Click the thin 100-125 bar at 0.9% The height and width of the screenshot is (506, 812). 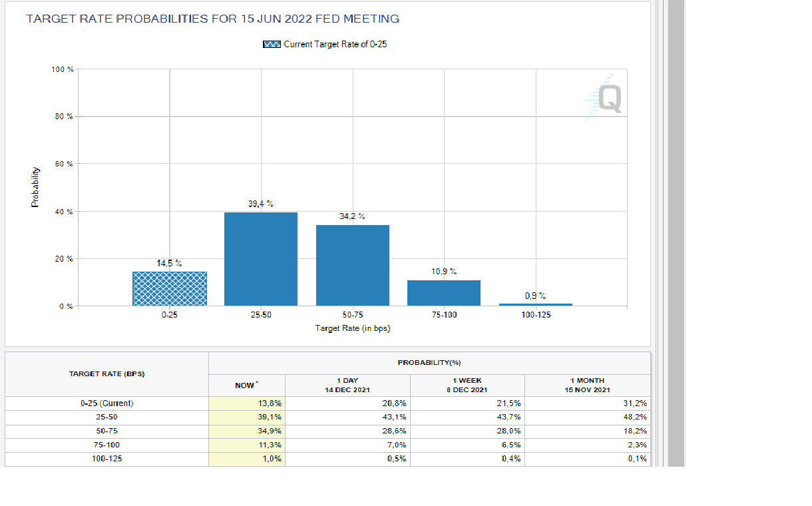tap(536, 304)
